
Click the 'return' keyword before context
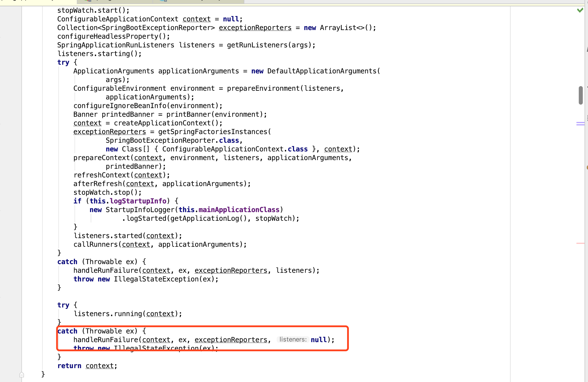tap(69, 366)
